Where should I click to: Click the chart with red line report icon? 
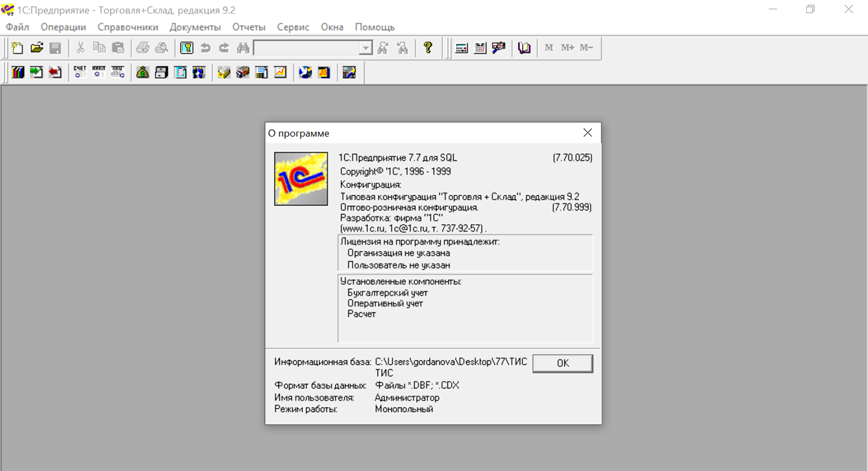(280, 72)
